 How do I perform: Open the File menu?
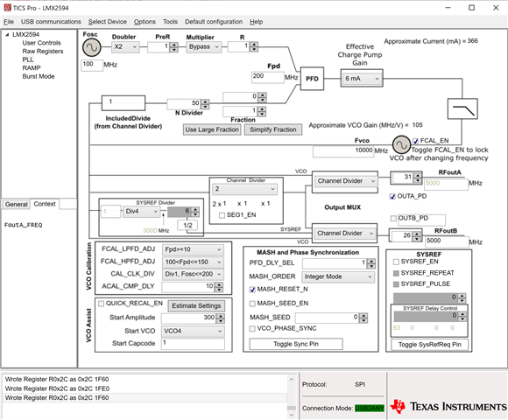(9, 22)
